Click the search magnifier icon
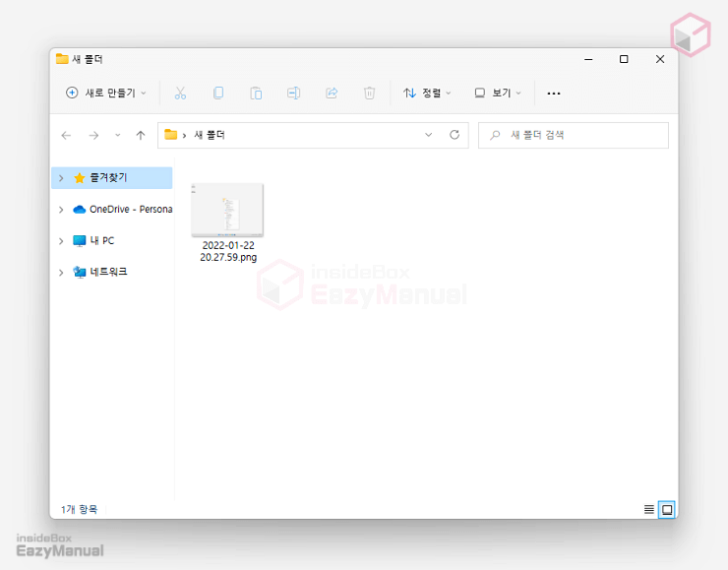Screen dimensions: 728x570 click(495, 135)
